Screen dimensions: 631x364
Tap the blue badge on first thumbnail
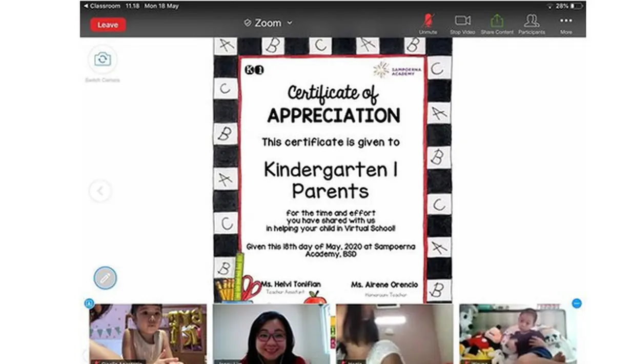(89, 303)
